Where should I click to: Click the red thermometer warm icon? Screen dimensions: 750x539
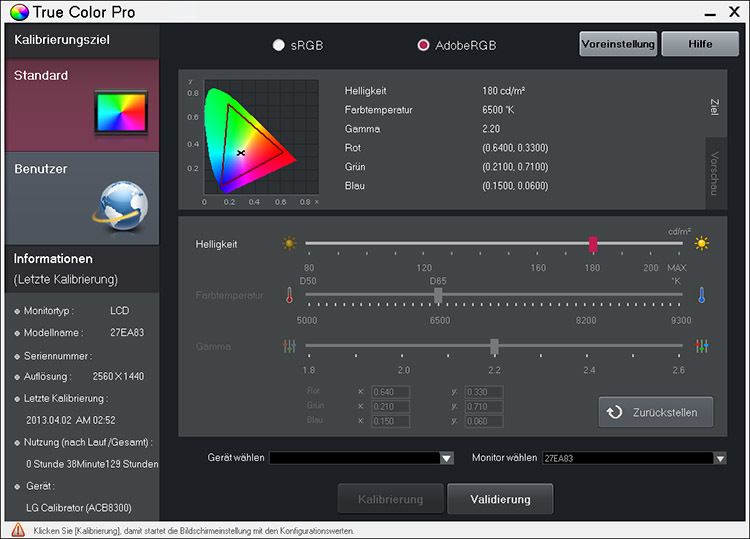pyautogui.click(x=289, y=295)
